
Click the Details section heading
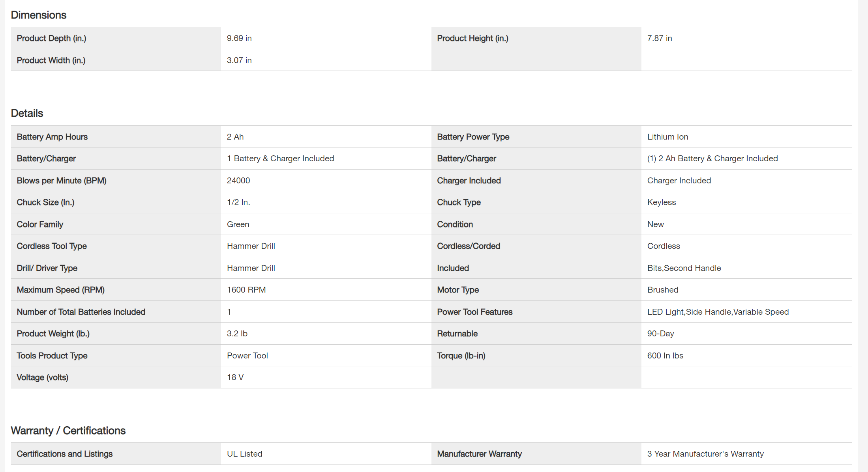pyautogui.click(x=27, y=113)
